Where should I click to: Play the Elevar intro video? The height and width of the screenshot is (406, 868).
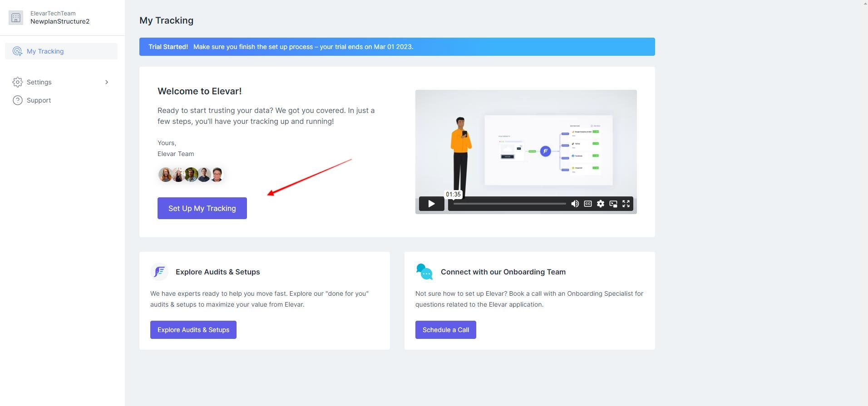point(431,204)
